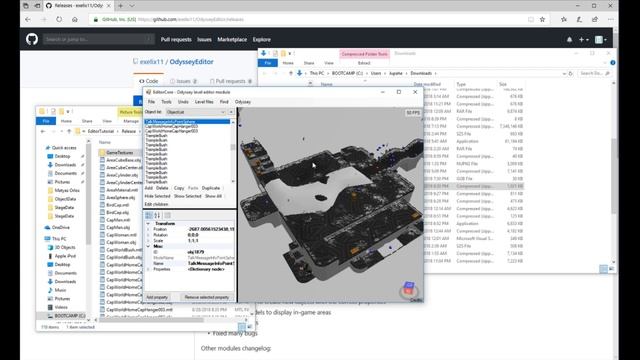
Task: Open the GitHub profile avatar dropdown
Action: coord(600,40)
